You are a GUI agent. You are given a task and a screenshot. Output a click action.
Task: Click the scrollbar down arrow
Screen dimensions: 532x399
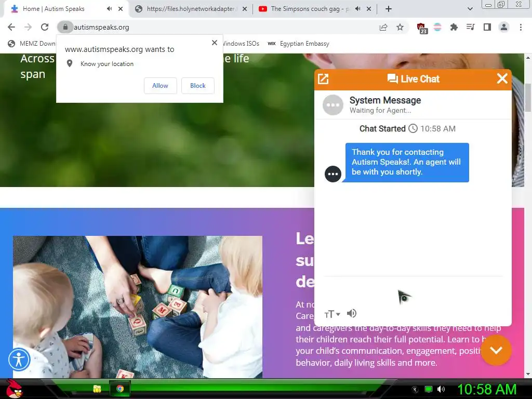[528, 374]
